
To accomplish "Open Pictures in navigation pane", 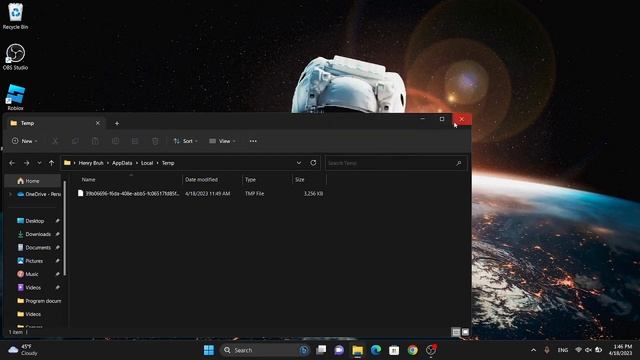I will pyautogui.click(x=34, y=261).
